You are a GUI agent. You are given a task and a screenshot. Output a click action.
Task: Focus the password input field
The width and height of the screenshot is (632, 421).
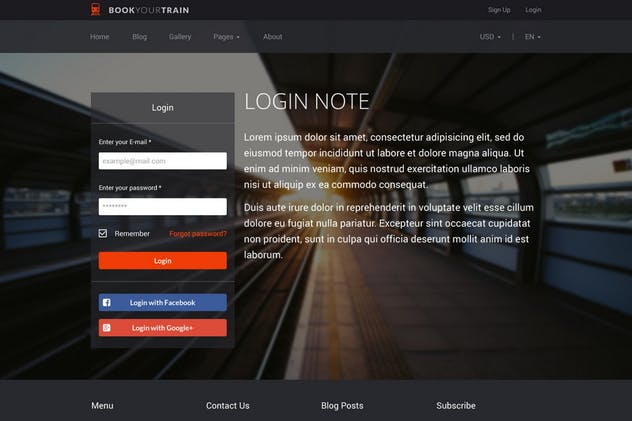(x=162, y=207)
